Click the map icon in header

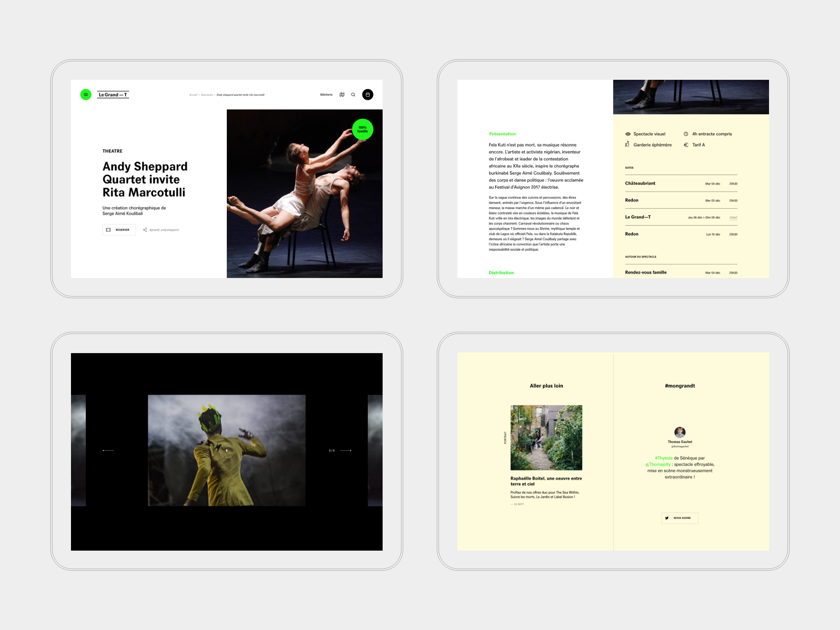pyautogui.click(x=342, y=94)
